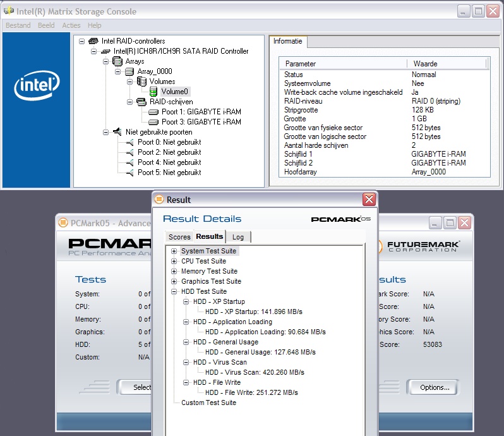Open the Acties menu
Screen dimensions: 504x436
click(71, 25)
